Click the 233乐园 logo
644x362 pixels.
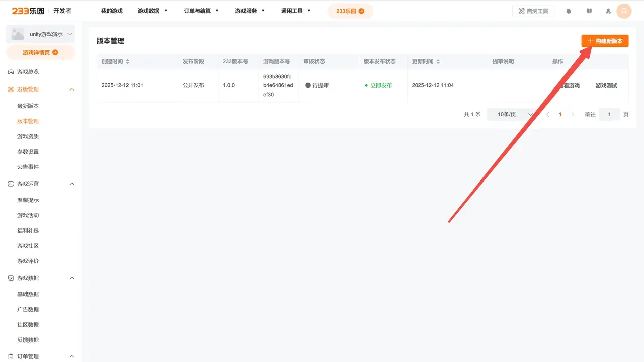30,11
